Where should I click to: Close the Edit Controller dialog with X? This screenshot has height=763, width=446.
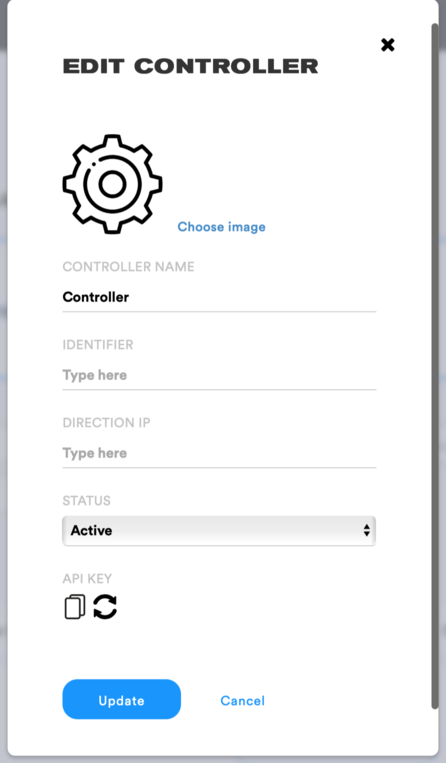[x=388, y=45]
